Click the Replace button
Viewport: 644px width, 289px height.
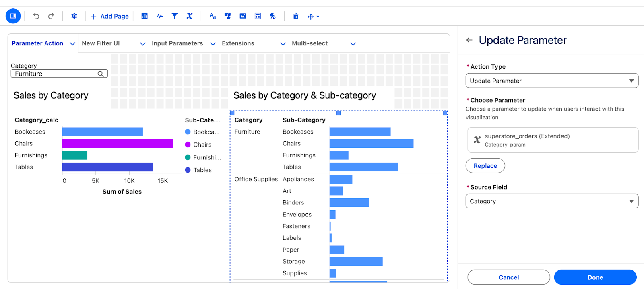point(485,166)
